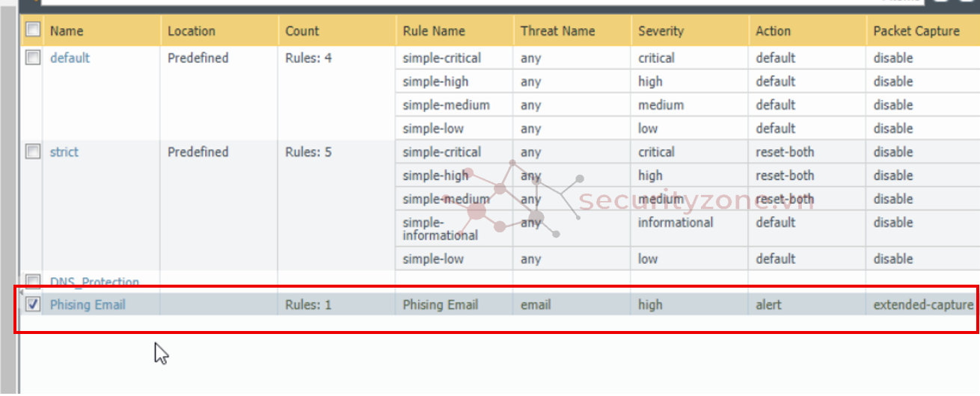
Task: Open the default profile link
Action: click(x=70, y=58)
